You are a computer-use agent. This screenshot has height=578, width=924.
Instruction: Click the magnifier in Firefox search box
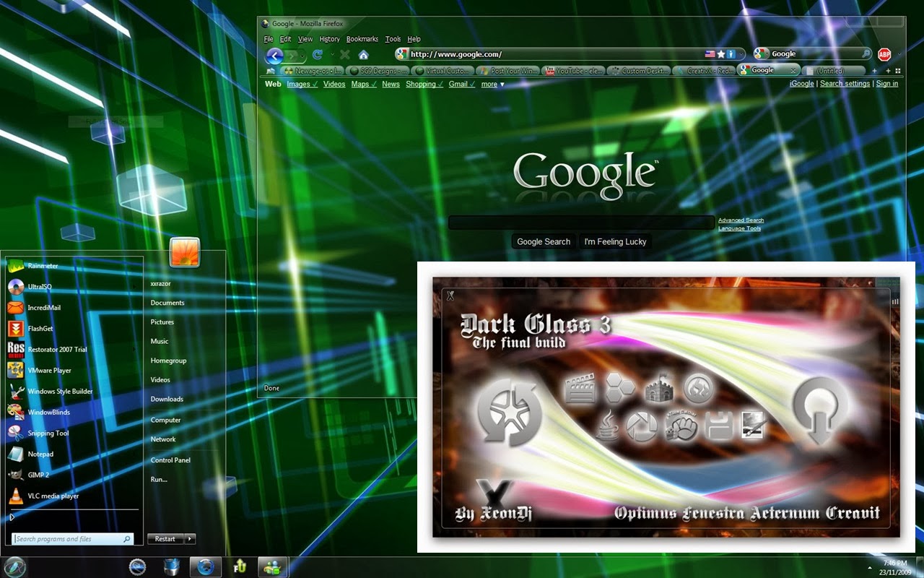(866, 53)
